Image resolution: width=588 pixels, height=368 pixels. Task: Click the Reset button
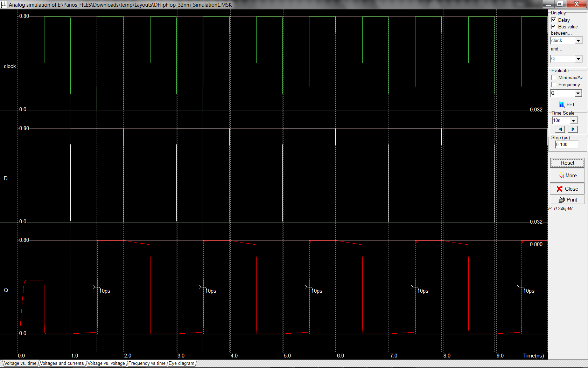567,163
